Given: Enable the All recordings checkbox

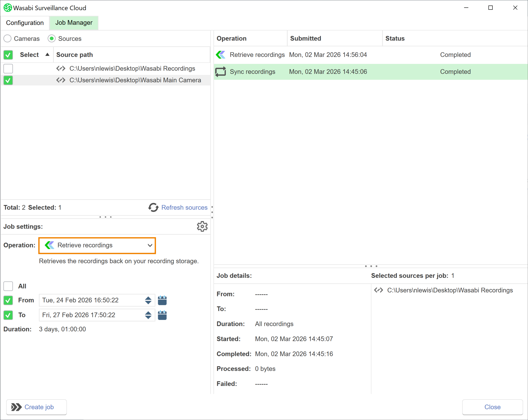Looking at the screenshot, I should click(8, 286).
